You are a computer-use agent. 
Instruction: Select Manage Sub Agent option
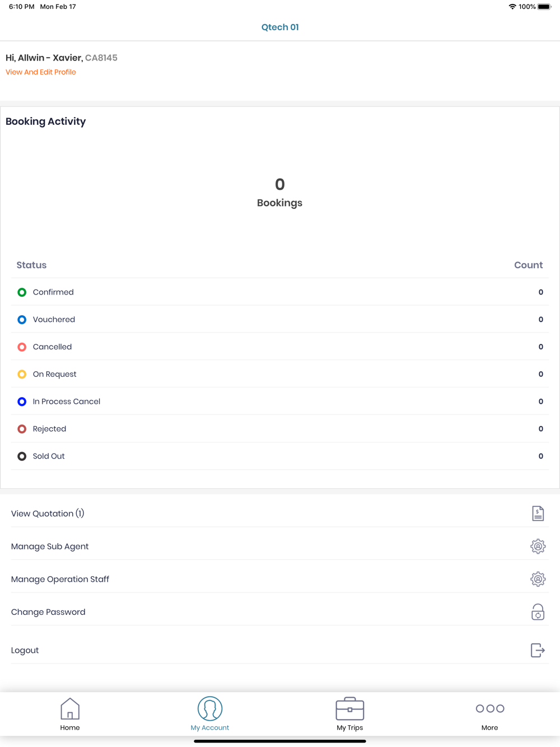pos(50,547)
